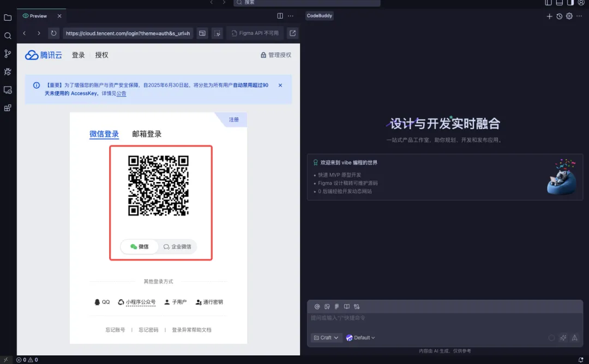Click the integrations icon in chat toolbar
This screenshot has height=364, width=589.
[357, 307]
